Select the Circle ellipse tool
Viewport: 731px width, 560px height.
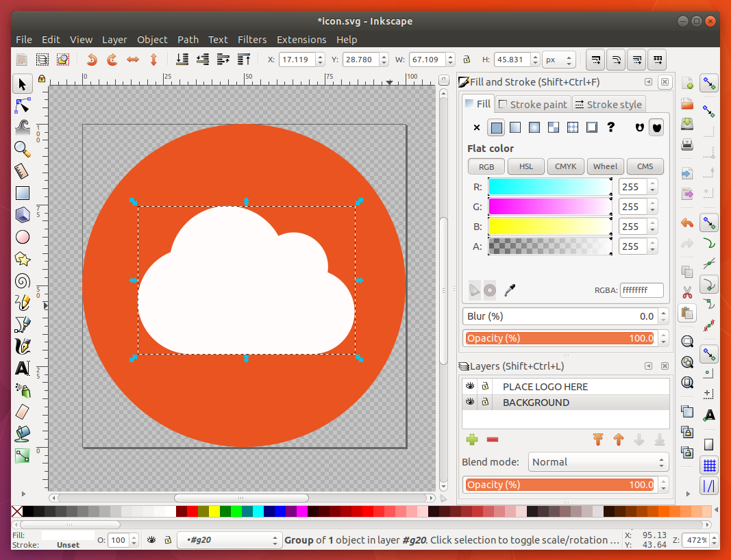[22, 237]
